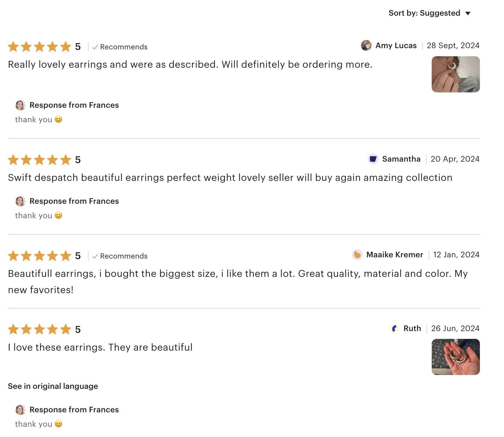Open Amy Lucas's reviewer profile name
The width and height of the screenshot is (504, 437).
click(x=396, y=45)
